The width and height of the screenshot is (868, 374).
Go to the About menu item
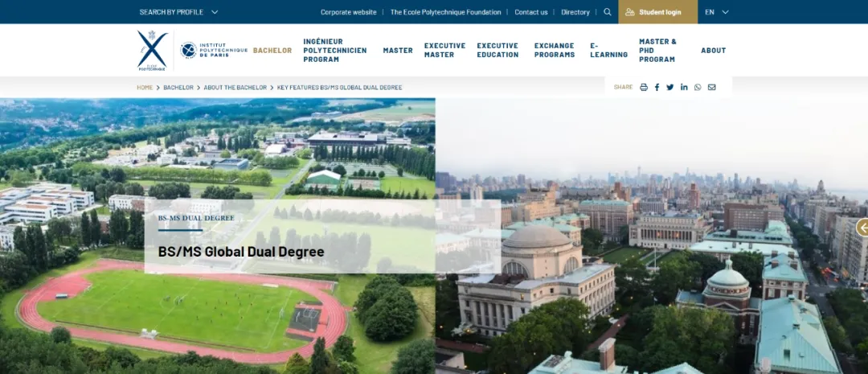pos(713,50)
